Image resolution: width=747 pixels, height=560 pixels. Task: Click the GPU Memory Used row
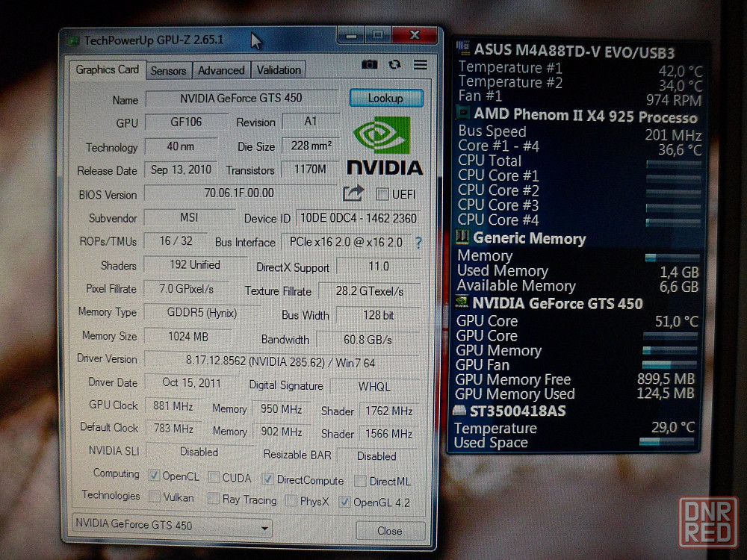coord(574,393)
